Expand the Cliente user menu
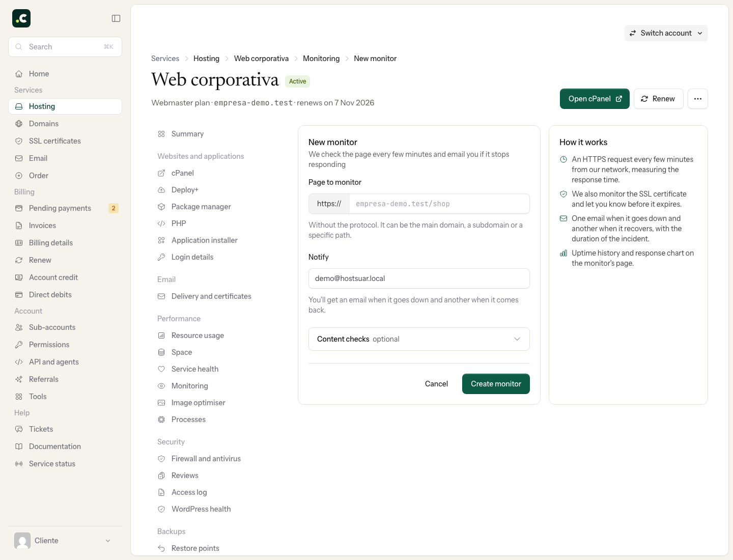 (65, 541)
